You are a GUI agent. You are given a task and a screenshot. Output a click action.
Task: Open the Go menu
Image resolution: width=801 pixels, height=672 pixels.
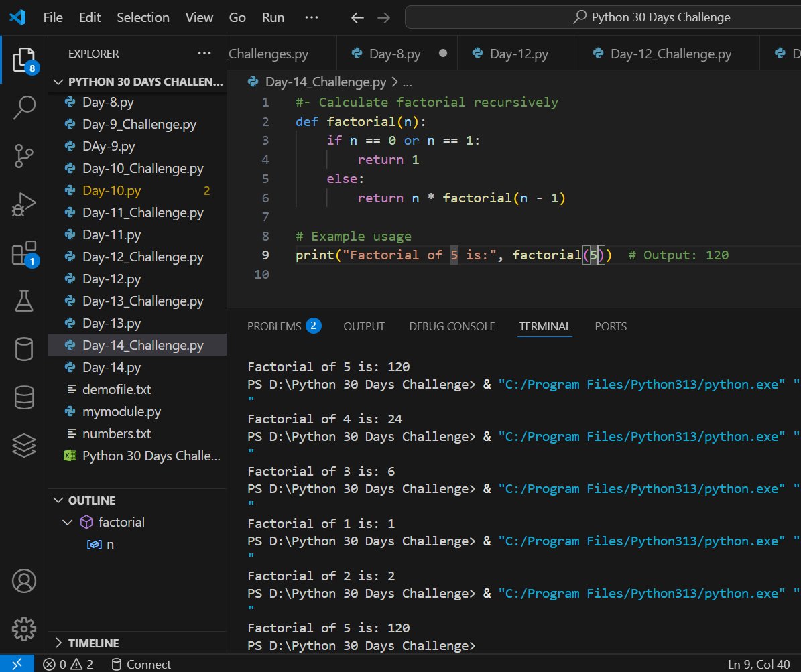click(237, 17)
